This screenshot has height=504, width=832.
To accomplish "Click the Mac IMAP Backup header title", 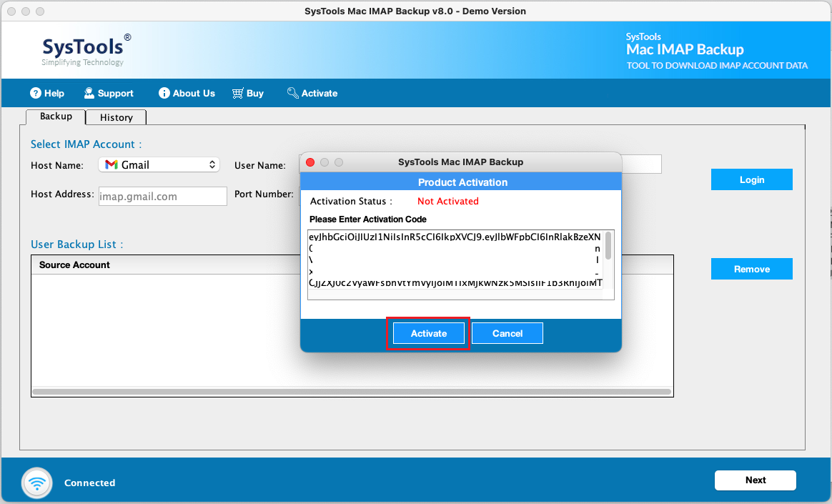I will (685, 49).
